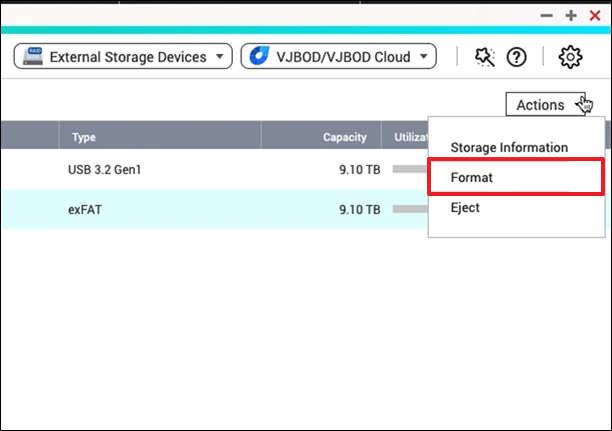The image size is (612, 431).
Task: Click the RAID drive icon beside External Storage Devices
Action: click(x=35, y=56)
